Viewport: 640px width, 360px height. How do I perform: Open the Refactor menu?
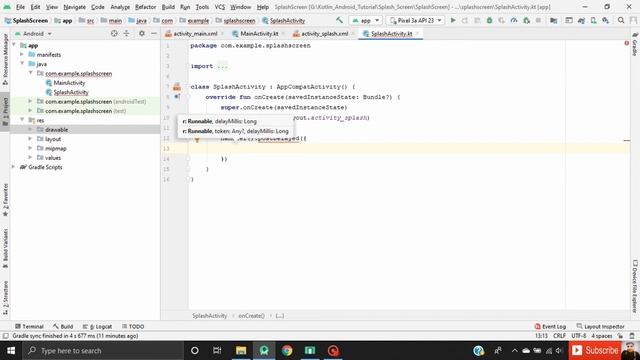coord(145,7)
